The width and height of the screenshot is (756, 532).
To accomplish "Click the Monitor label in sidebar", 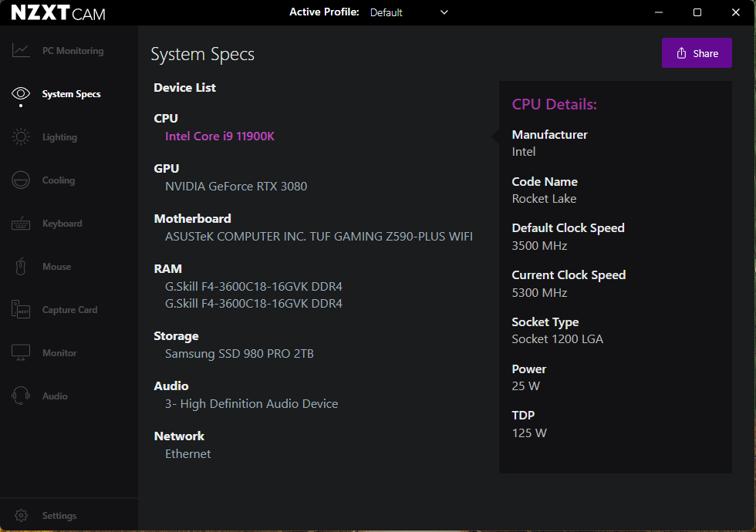I will click(59, 353).
